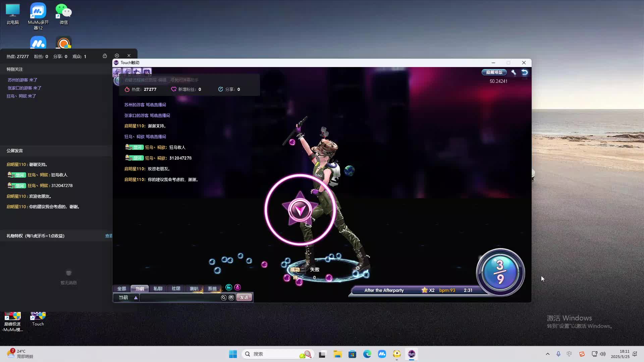Click the Exp X2 buff icon

click(x=117, y=72)
